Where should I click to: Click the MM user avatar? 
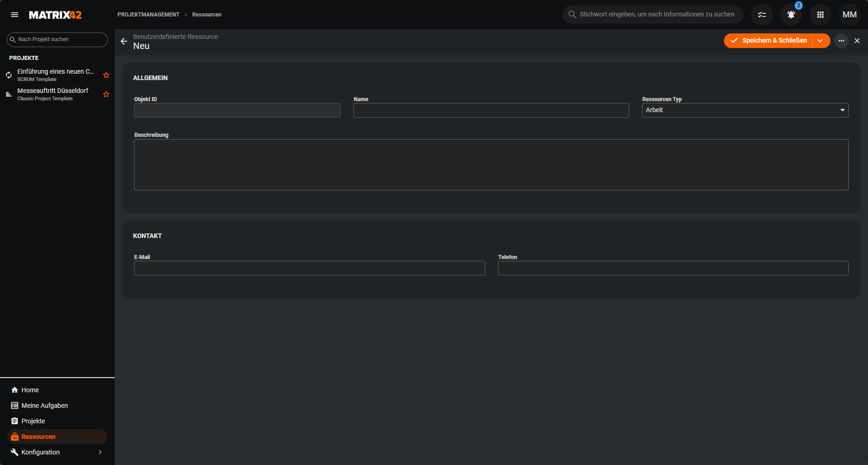pyautogui.click(x=849, y=15)
